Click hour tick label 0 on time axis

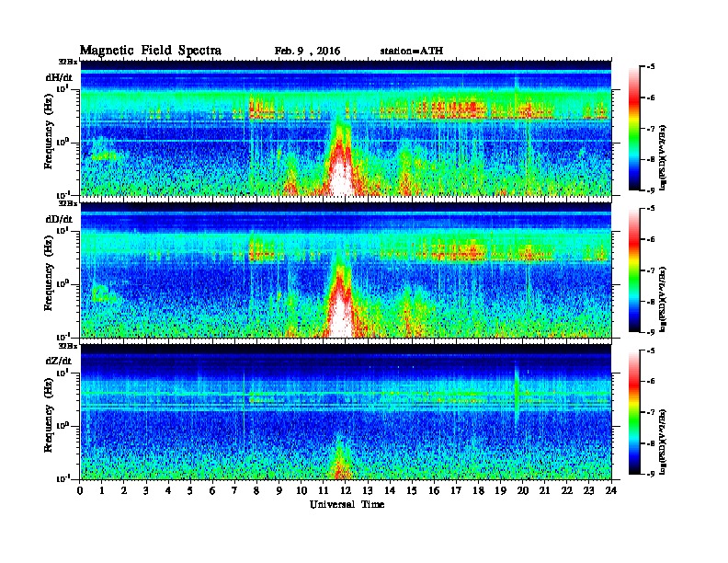point(80,490)
